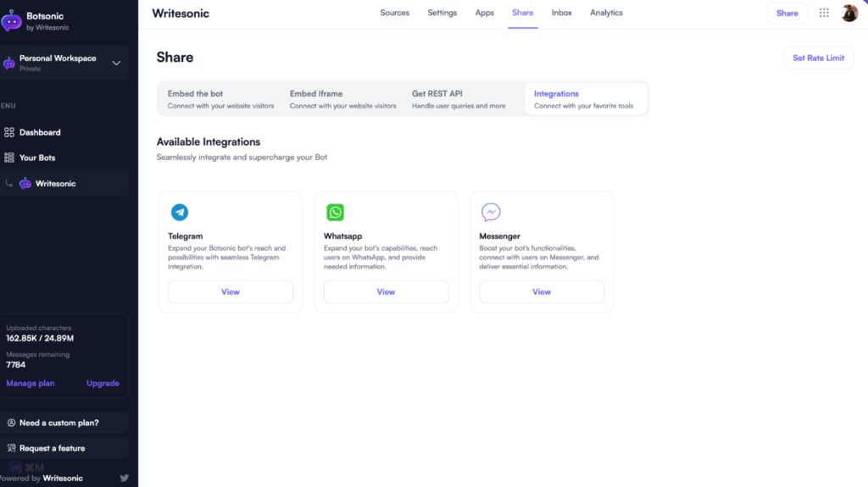Click the Request a feature icon
Image resolution: width=868 pixels, height=487 pixels.
[x=11, y=448]
